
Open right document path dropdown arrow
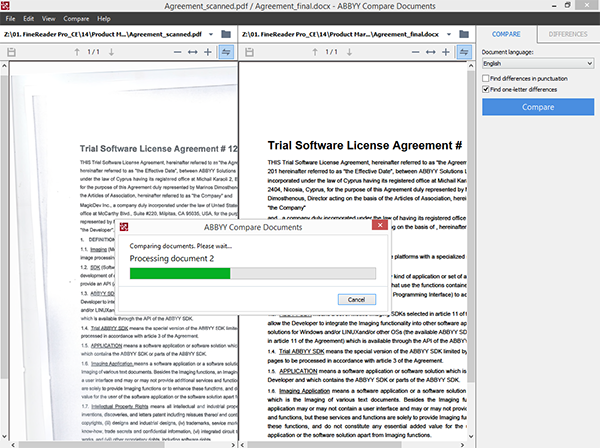coord(449,34)
